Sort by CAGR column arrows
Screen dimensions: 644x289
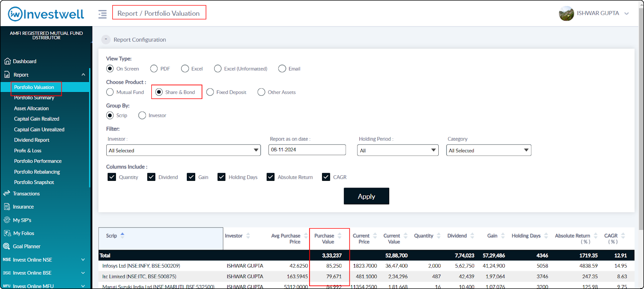coord(623,236)
